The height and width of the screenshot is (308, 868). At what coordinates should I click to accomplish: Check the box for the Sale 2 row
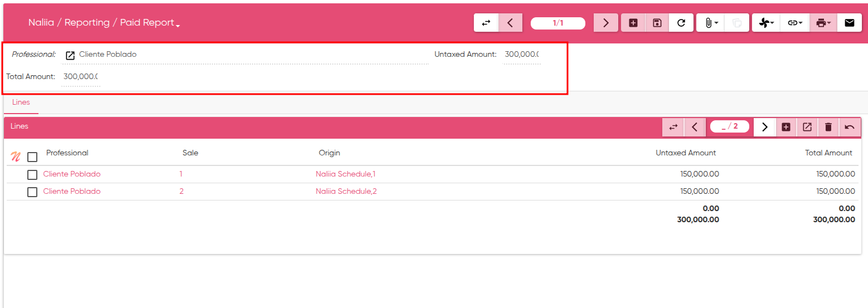tap(32, 192)
